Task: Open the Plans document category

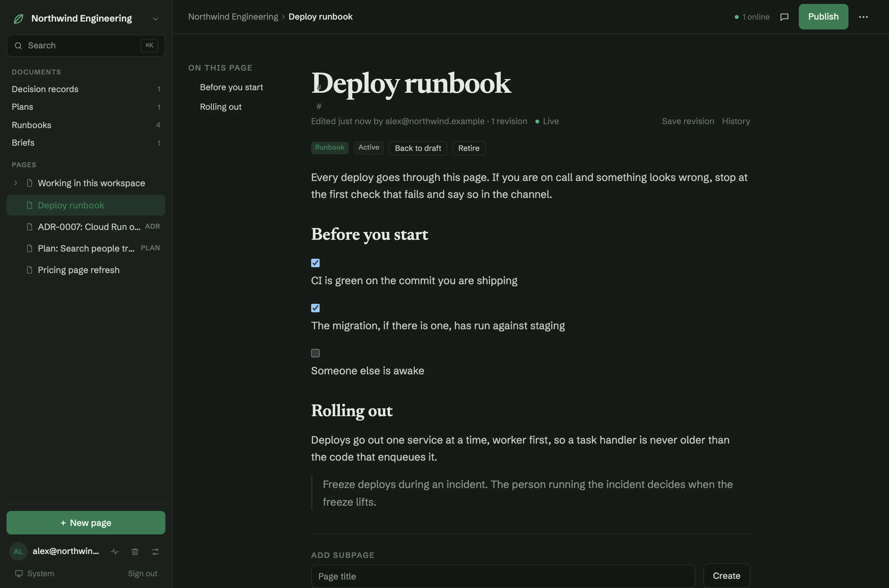Action: pos(86,107)
